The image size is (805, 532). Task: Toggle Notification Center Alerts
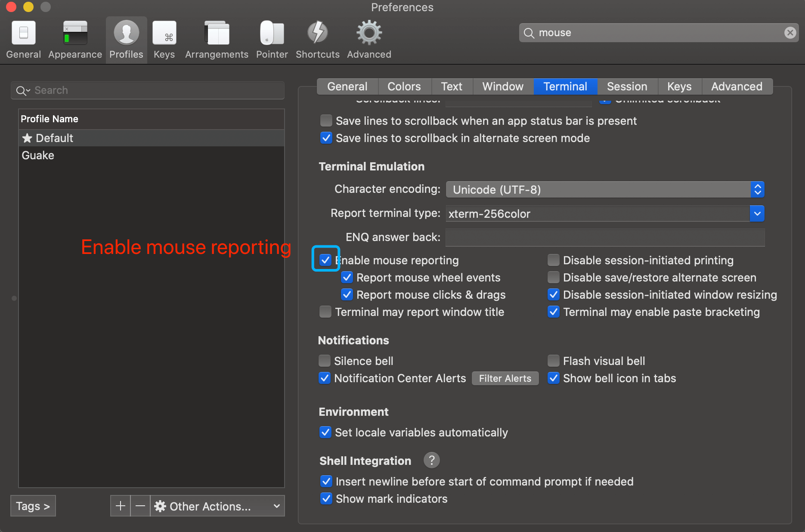[325, 378]
